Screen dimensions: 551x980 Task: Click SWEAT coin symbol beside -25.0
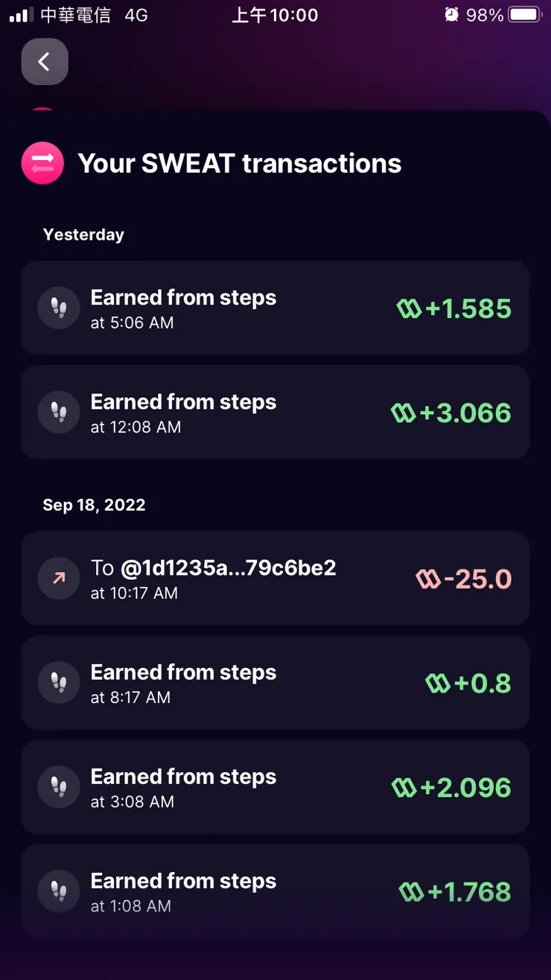click(428, 579)
